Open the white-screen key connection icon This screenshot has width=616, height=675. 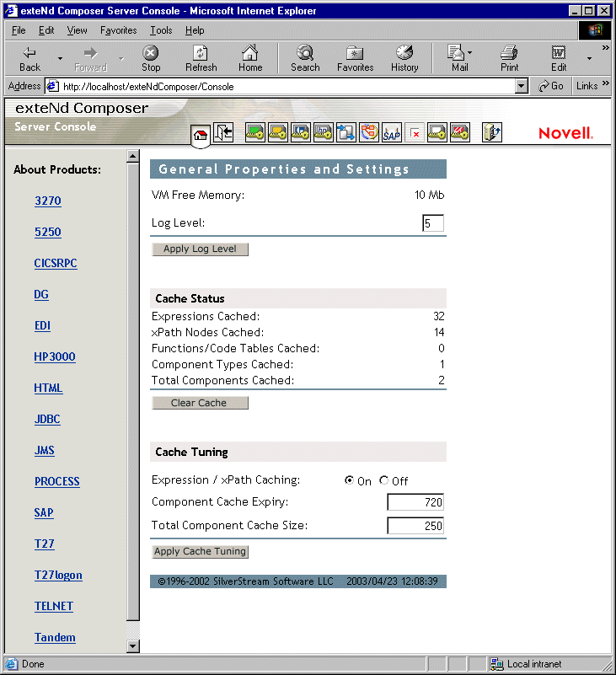437,132
